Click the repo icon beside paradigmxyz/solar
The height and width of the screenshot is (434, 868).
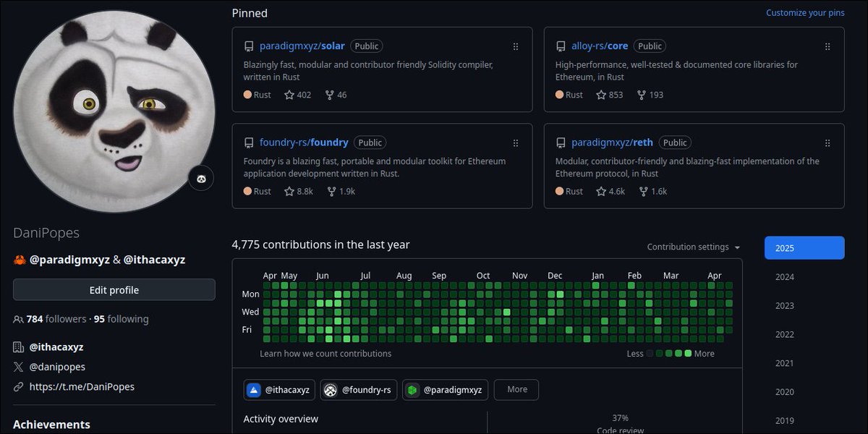tap(249, 46)
